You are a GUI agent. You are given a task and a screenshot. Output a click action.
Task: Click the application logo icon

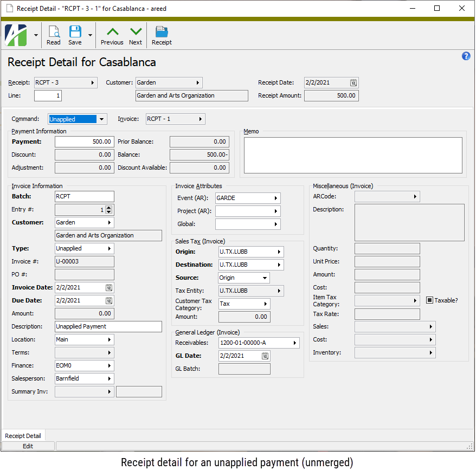(16, 35)
